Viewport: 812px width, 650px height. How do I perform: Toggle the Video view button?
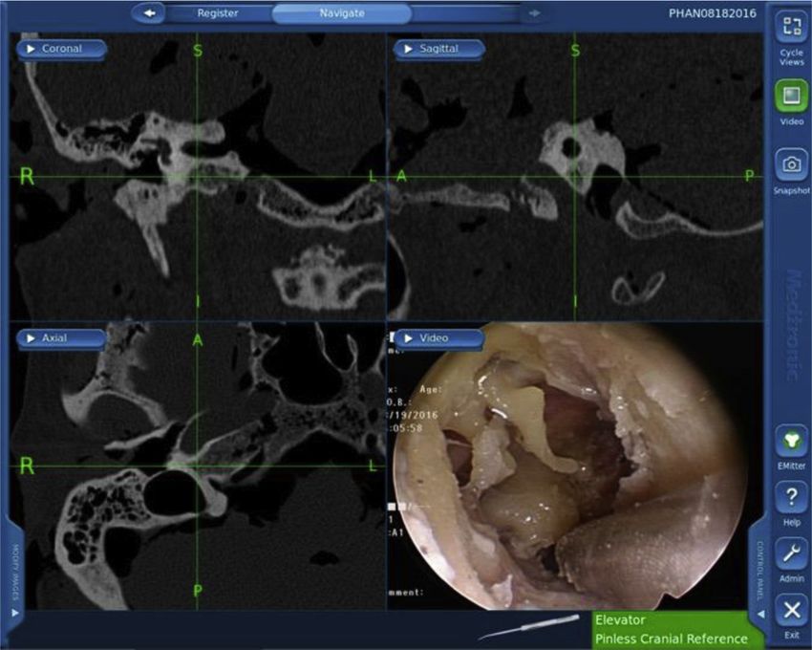(791, 96)
